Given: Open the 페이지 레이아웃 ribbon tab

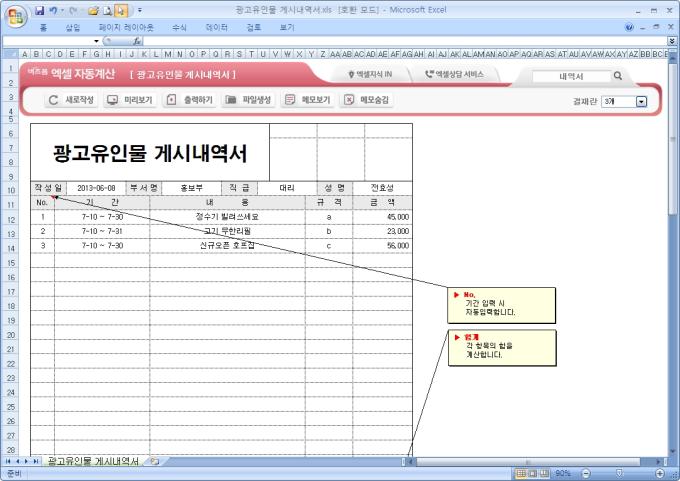Looking at the screenshot, I should 126,28.
